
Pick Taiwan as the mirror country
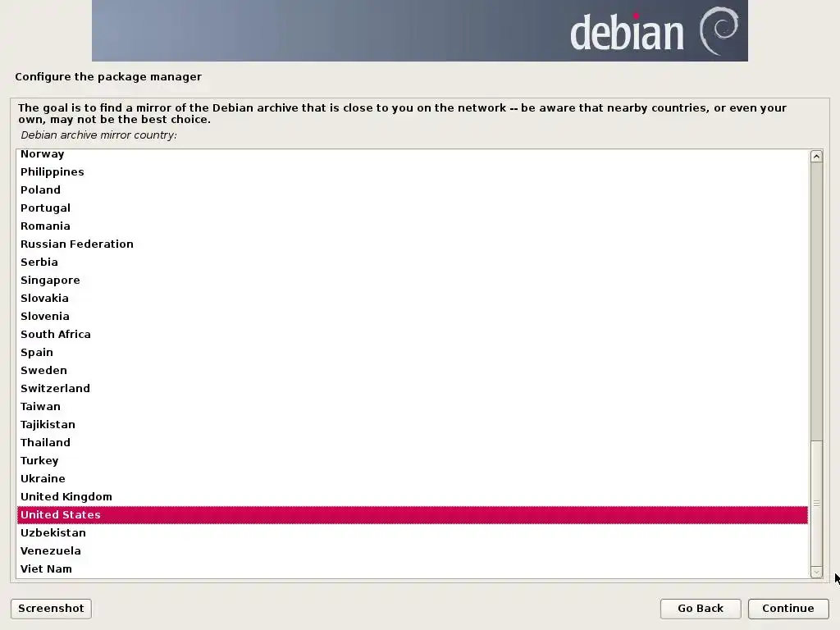[412, 407]
